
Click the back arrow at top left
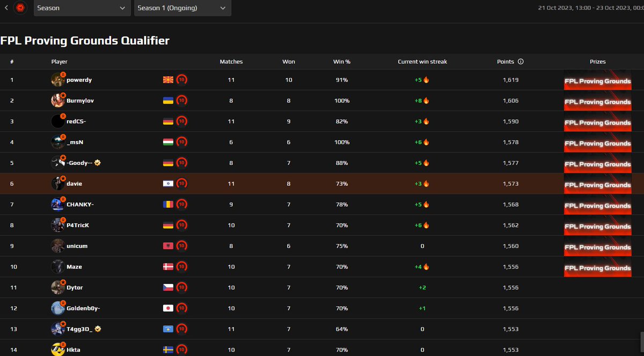(x=5, y=8)
